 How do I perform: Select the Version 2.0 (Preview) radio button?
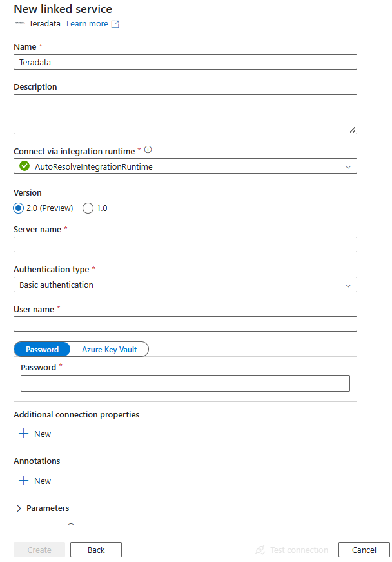[x=19, y=208]
